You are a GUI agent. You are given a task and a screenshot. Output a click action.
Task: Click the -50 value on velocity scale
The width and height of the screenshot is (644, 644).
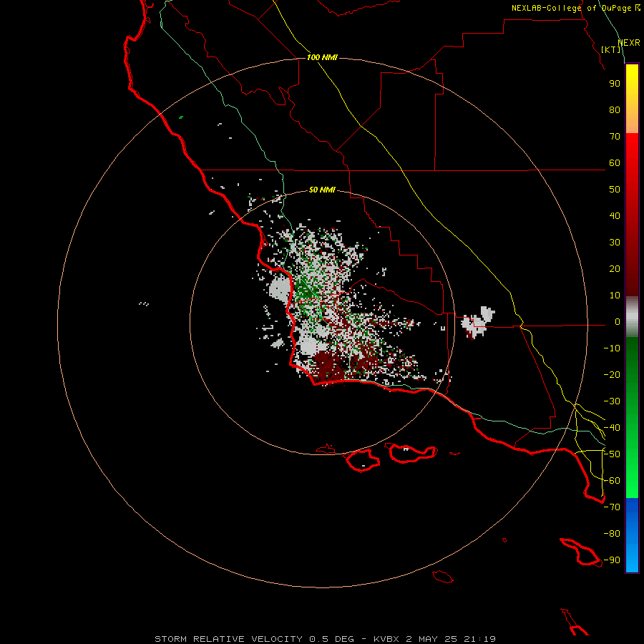[612, 454]
